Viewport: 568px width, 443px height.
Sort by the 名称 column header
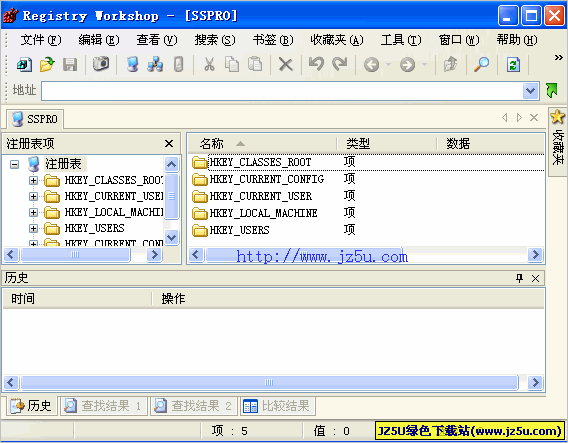[x=263, y=144]
